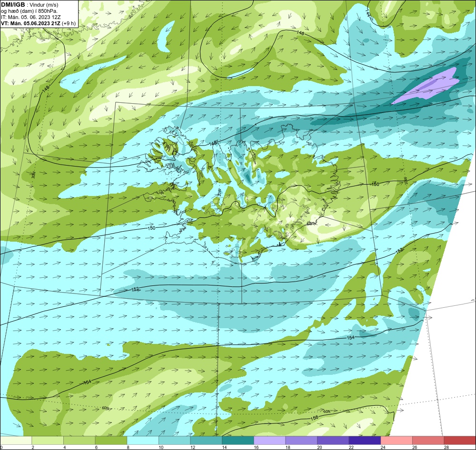Click the '156' contour label

coord(315,418)
